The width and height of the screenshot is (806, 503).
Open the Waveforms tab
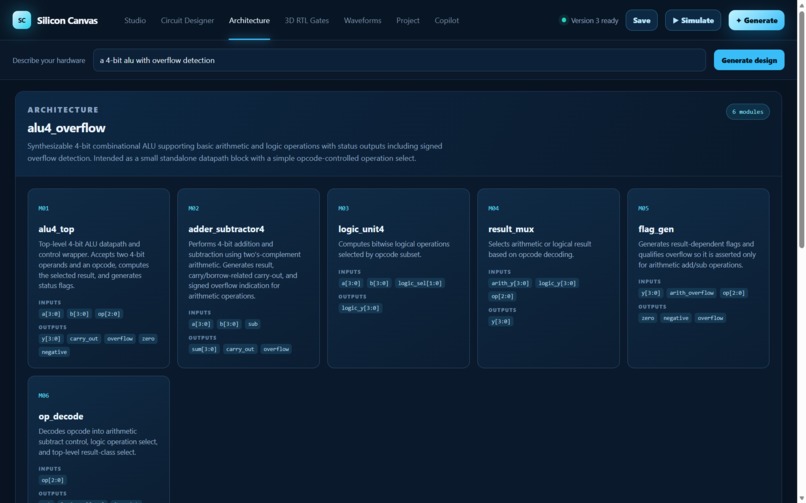[x=362, y=21]
